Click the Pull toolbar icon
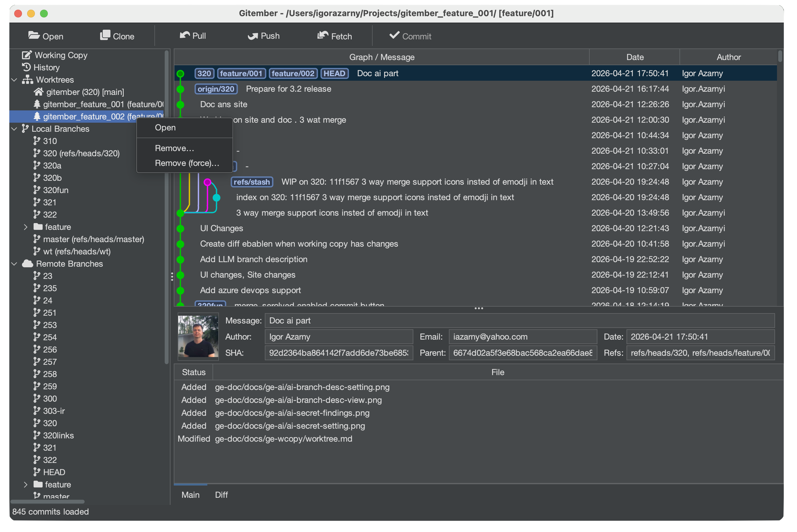 pyautogui.click(x=184, y=35)
